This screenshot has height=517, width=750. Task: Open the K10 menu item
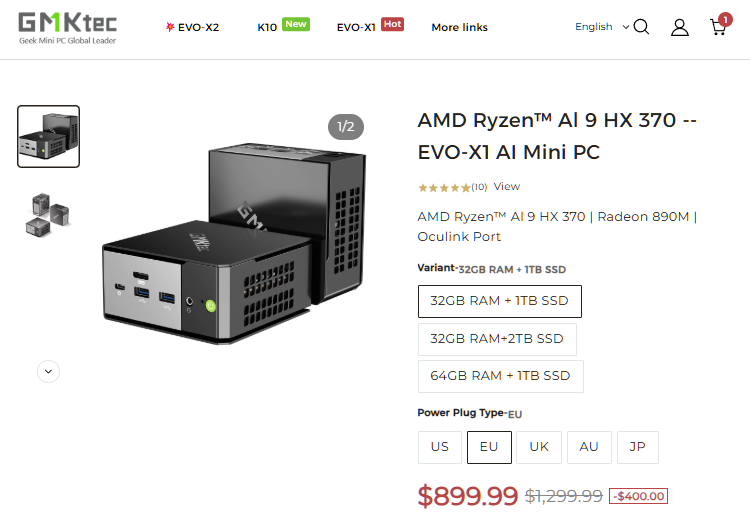click(x=267, y=27)
